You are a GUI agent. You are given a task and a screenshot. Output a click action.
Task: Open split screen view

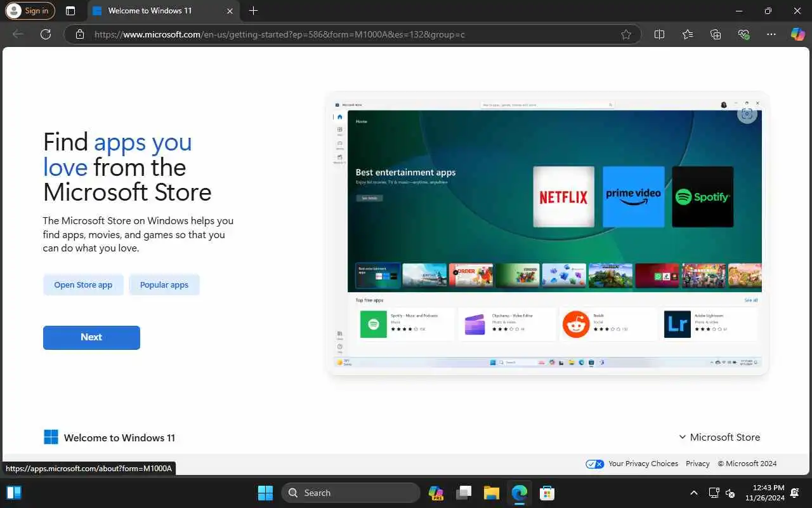pos(659,34)
